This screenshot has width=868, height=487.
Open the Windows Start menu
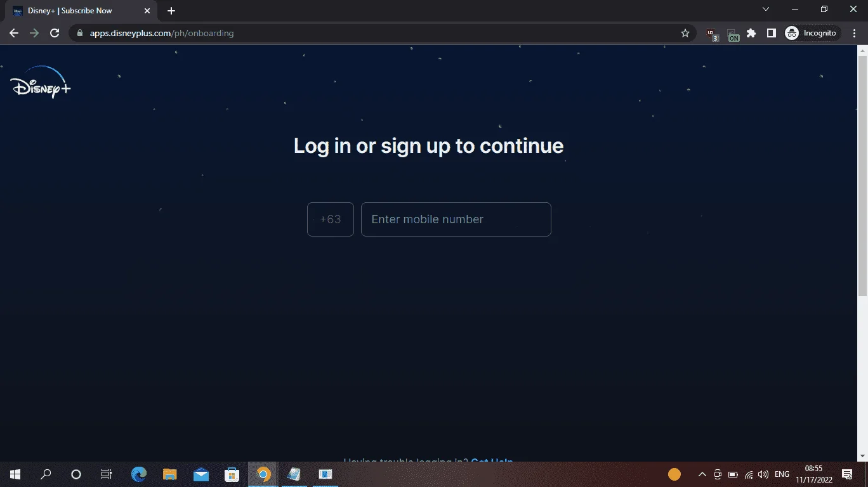pos(15,474)
